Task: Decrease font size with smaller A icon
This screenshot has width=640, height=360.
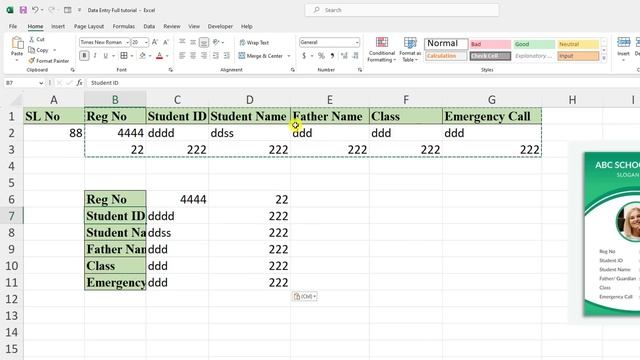Action: tap(166, 42)
